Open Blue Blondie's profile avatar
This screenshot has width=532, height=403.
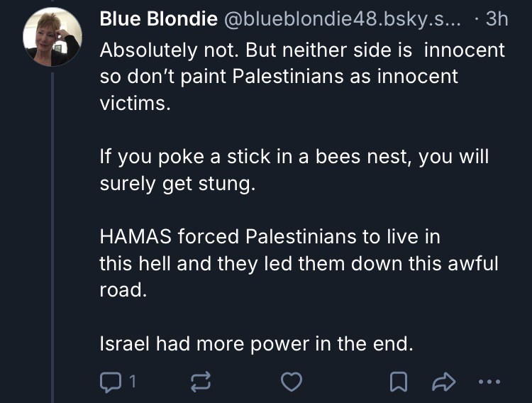pyautogui.click(x=52, y=38)
